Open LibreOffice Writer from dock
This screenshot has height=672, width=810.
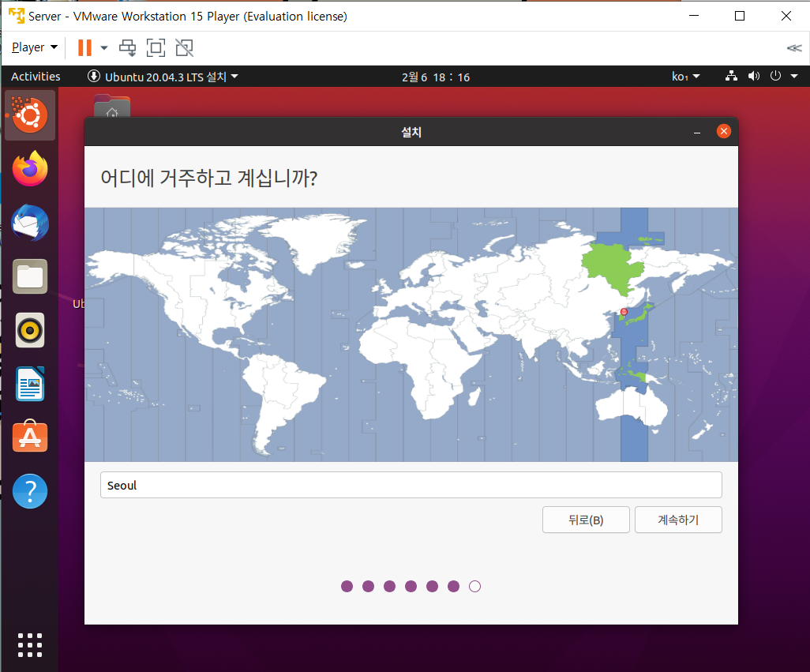30,384
